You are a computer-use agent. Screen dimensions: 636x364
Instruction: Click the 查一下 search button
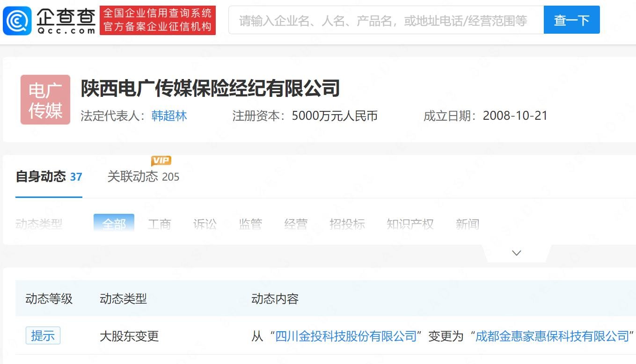571,20
